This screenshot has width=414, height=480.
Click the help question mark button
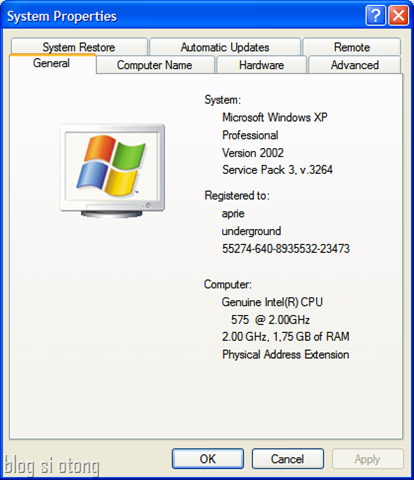click(x=376, y=15)
